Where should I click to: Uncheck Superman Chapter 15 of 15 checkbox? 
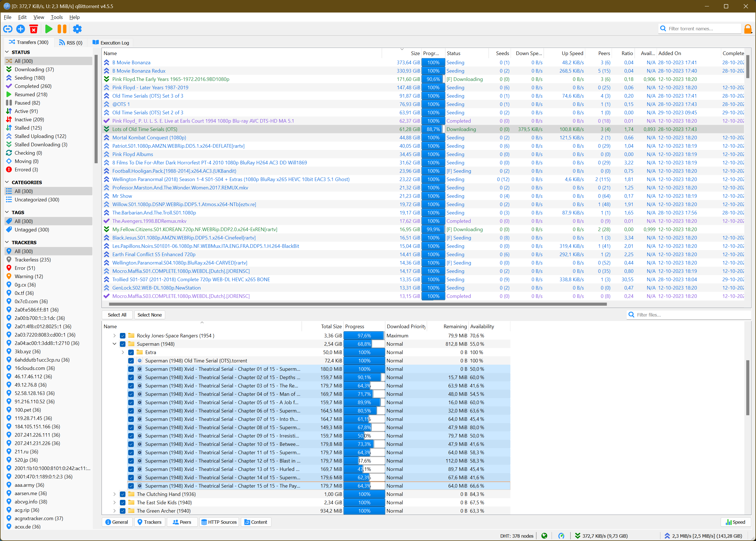(131, 486)
